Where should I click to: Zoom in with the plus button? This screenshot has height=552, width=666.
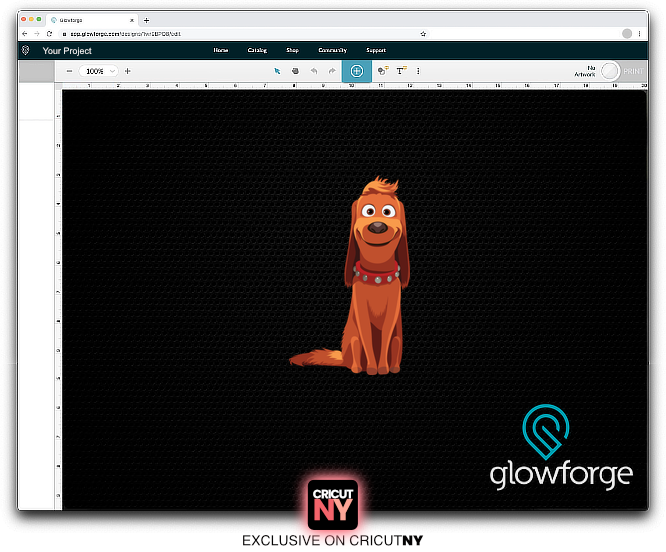127,71
